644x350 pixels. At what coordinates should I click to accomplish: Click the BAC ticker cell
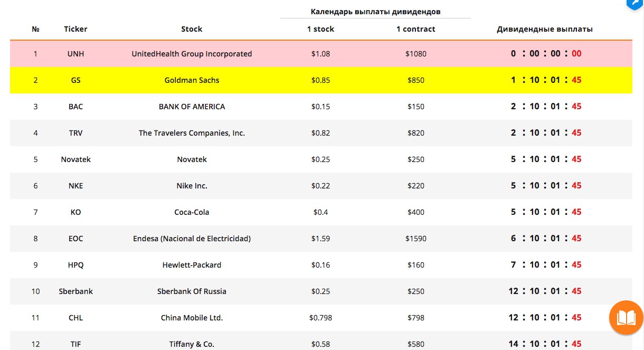click(x=75, y=107)
